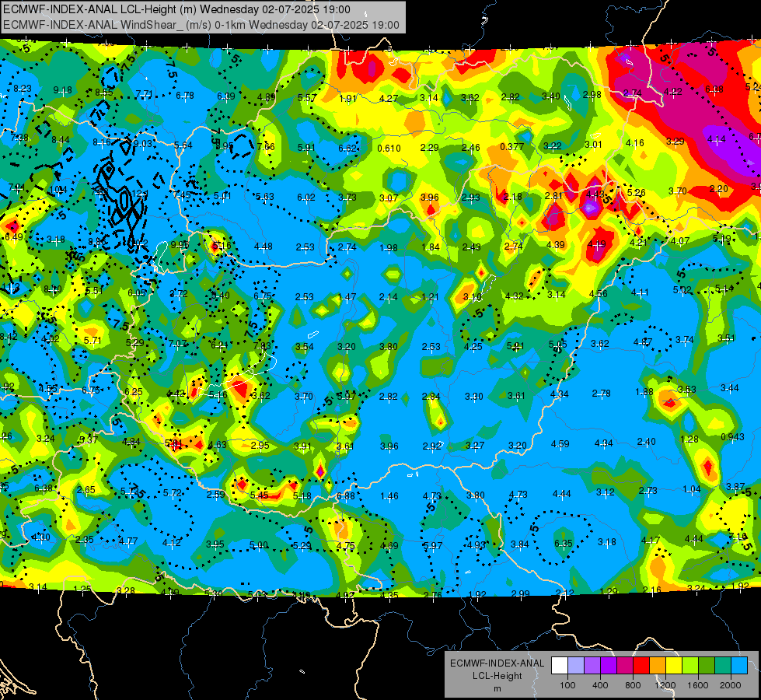Click the wind shear value 2.99

(520, 593)
